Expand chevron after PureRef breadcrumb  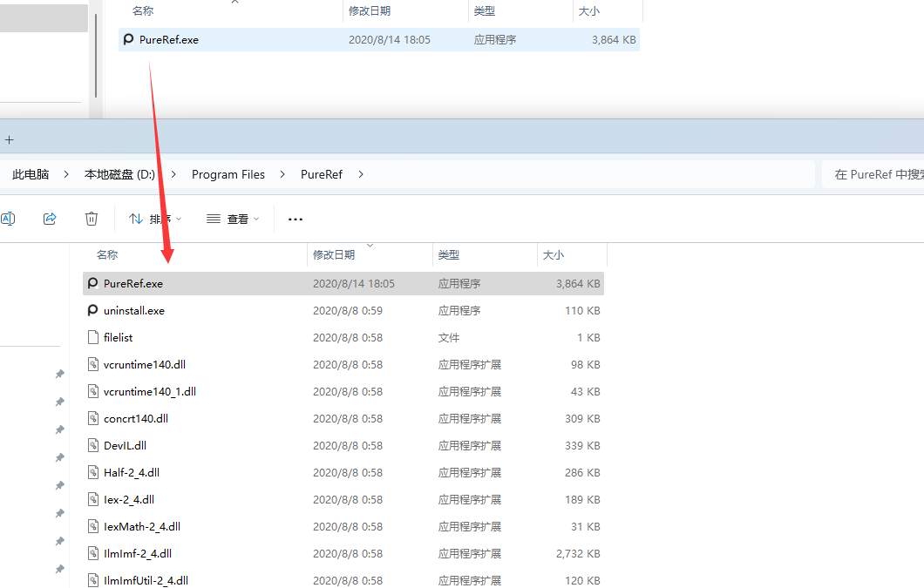361,174
